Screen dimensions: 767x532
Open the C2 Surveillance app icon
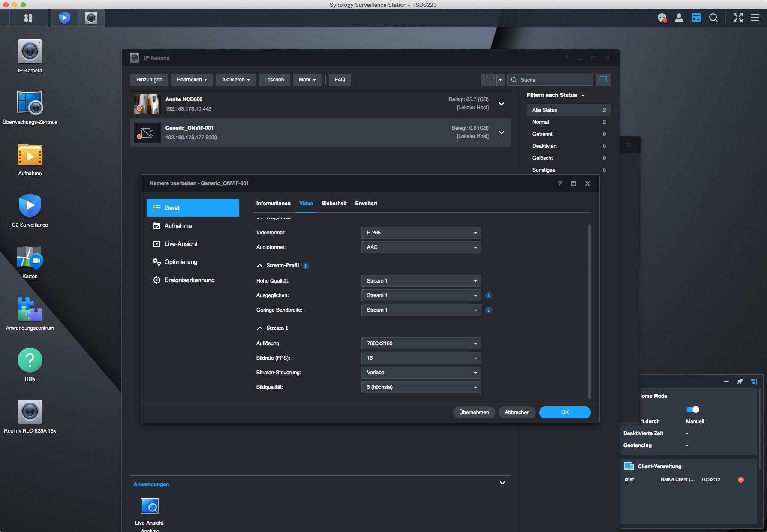pyautogui.click(x=30, y=206)
